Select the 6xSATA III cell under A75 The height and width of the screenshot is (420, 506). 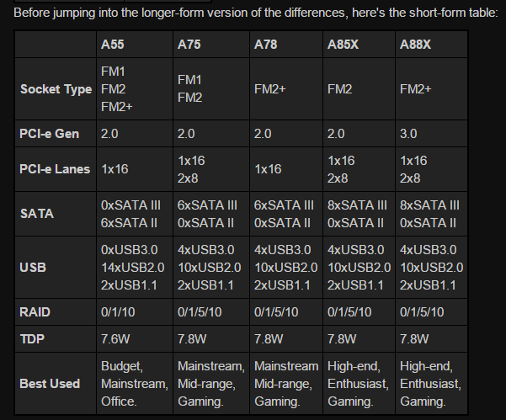[211, 214]
